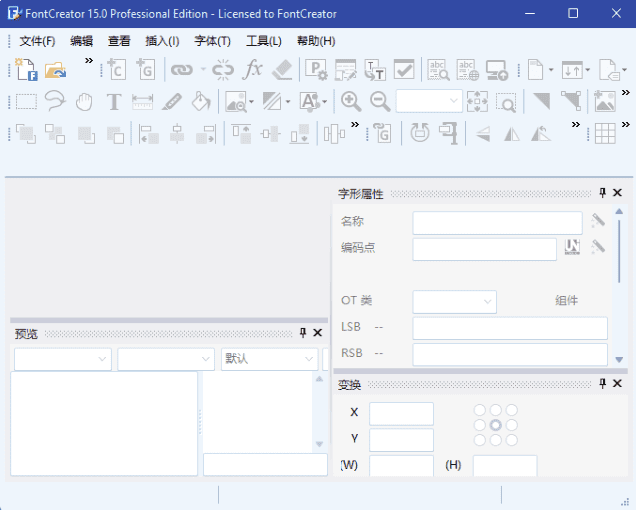636x510 pixels.
Task: Select the middle-left anchor point radio
Action: point(480,425)
